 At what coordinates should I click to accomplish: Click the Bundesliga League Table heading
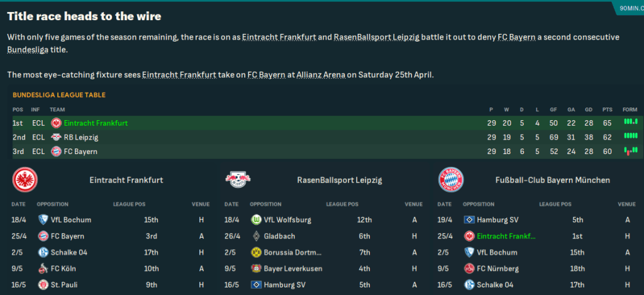pos(59,95)
